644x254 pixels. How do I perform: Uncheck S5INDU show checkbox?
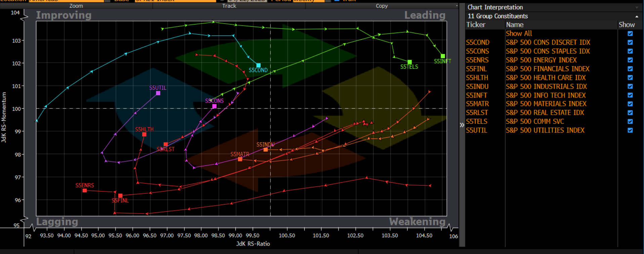pos(630,86)
